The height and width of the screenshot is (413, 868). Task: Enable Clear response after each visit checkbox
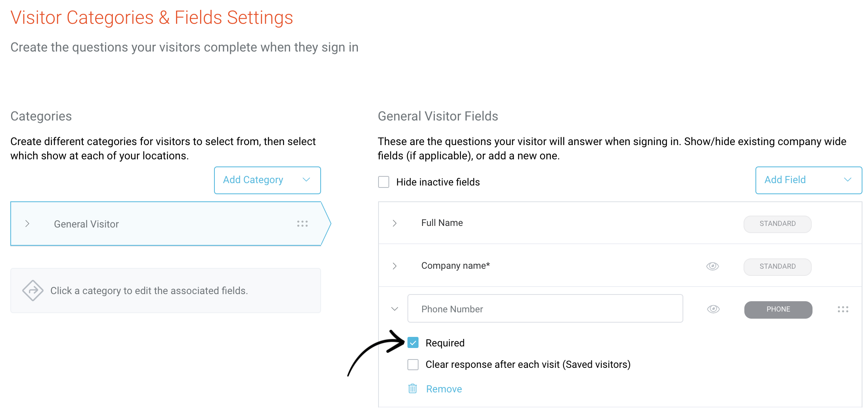point(413,364)
